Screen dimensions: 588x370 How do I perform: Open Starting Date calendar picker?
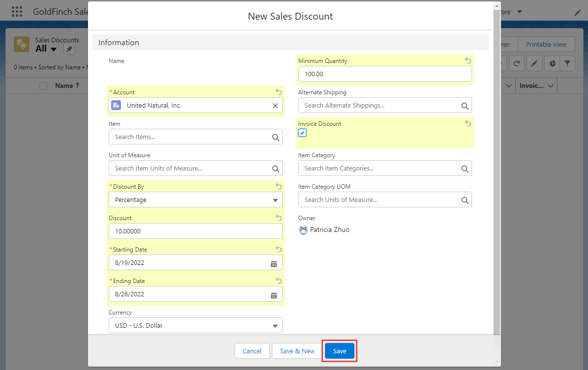click(274, 263)
